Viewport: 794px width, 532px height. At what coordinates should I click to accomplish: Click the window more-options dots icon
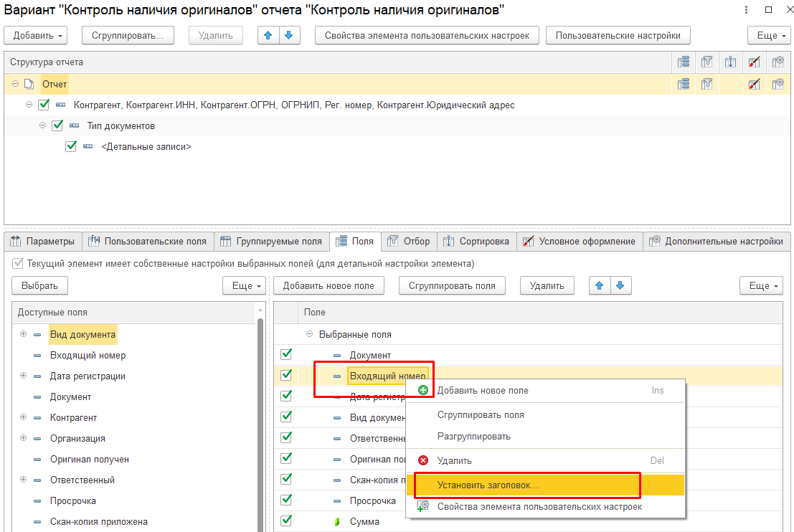(x=746, y=9)
